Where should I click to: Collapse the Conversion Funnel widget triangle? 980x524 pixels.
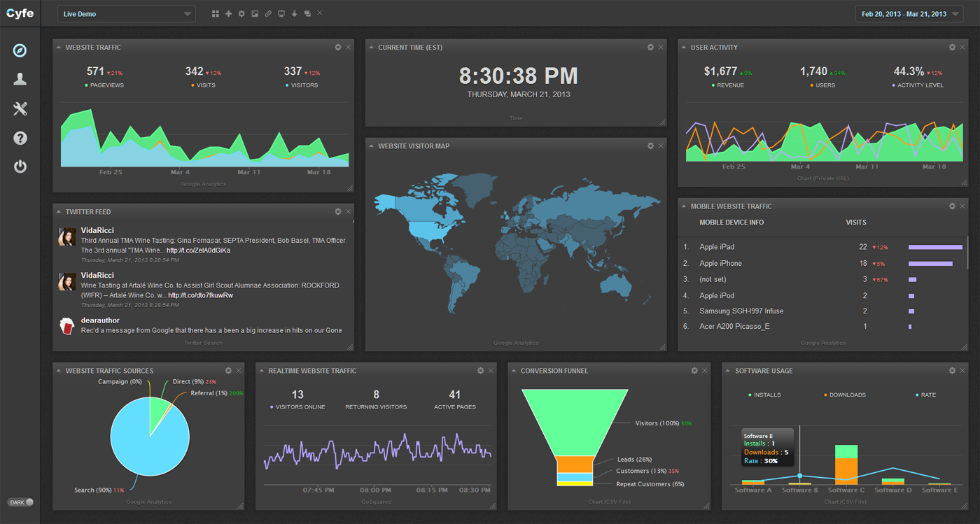pos(514,371)
